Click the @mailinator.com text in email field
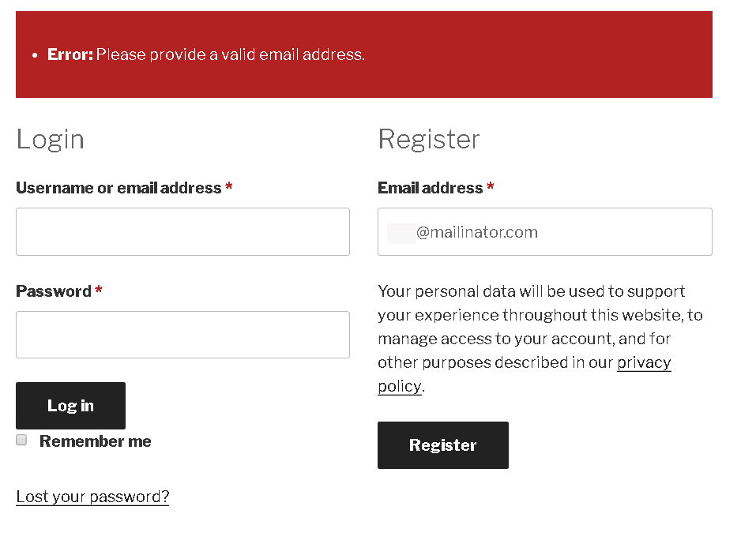The height and width of the screenshot is (540, 756). [x=477, y=232]
